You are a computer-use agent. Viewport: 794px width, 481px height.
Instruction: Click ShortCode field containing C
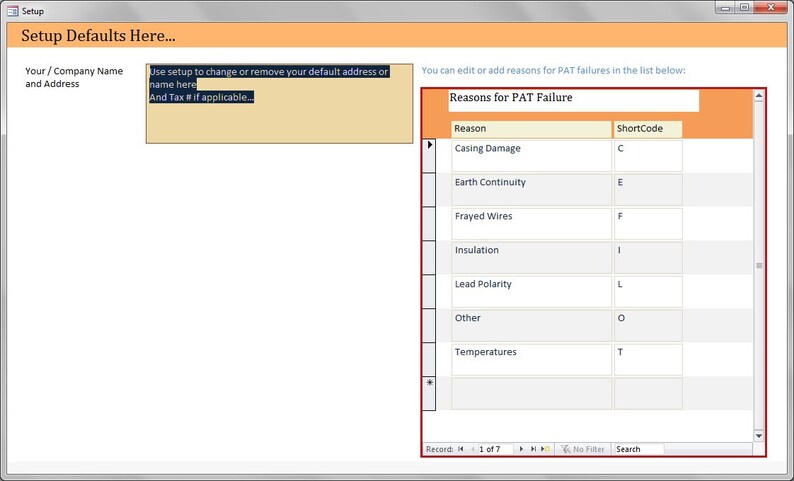point(648,156)
